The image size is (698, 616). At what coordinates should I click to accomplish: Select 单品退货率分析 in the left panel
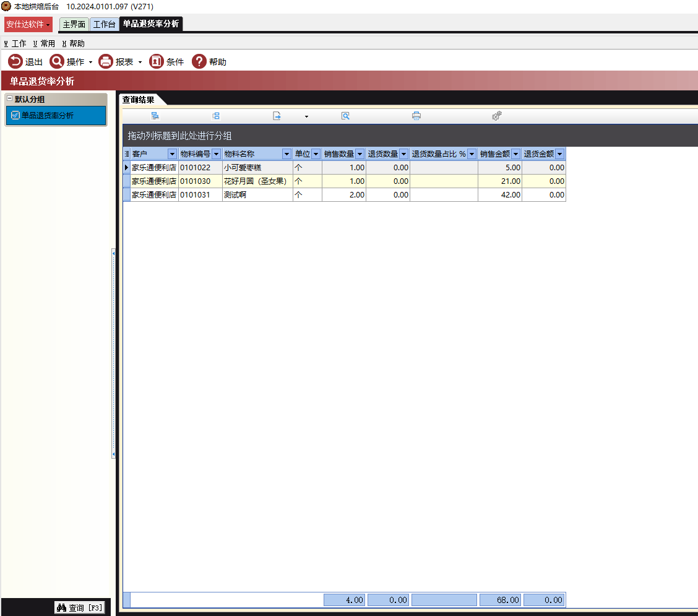56,115
